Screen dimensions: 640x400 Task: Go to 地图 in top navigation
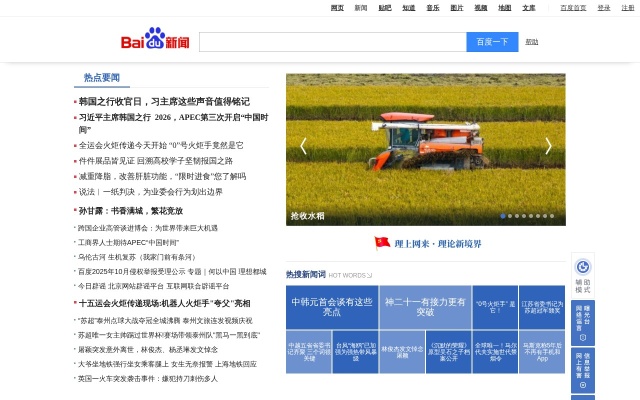(x=505, y=7)
